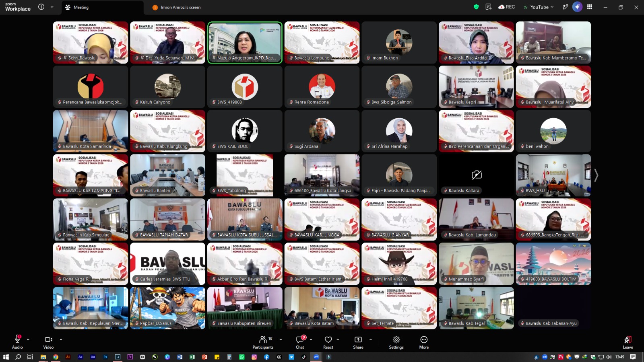Click the annotate pen icon in top bar
The width and height of the screenshot is (644, 362).
[x=566, y=7]
